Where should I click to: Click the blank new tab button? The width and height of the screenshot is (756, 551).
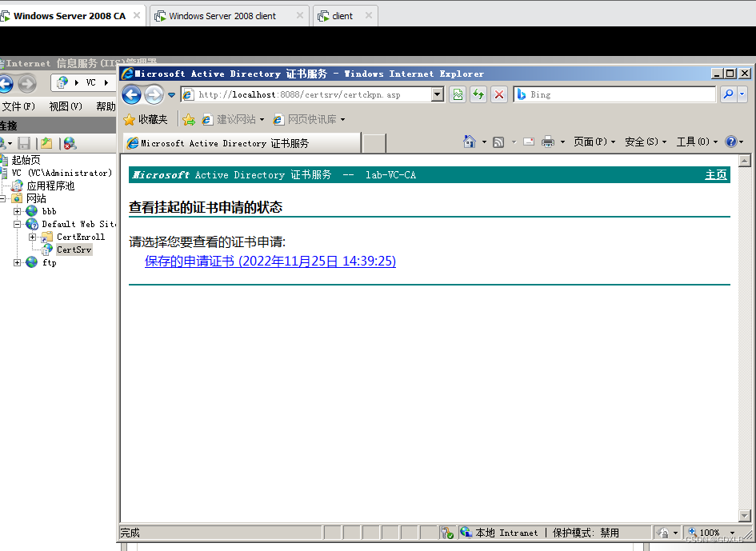point(374,144)
